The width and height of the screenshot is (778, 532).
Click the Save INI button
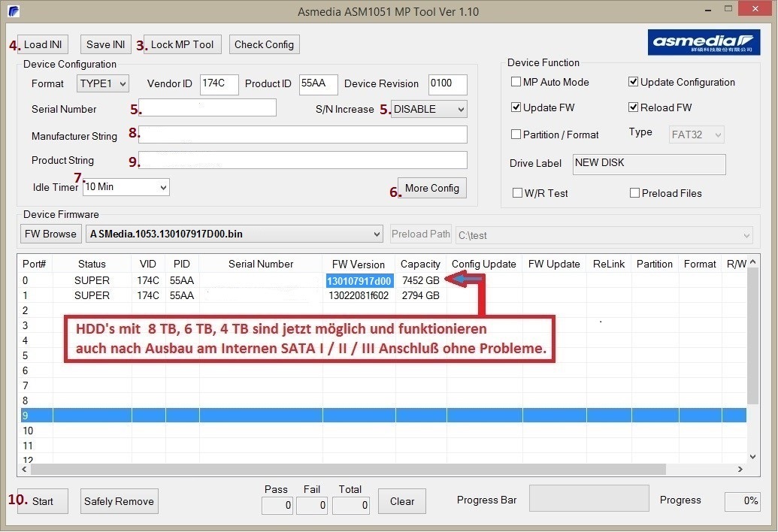click(106, 44)
